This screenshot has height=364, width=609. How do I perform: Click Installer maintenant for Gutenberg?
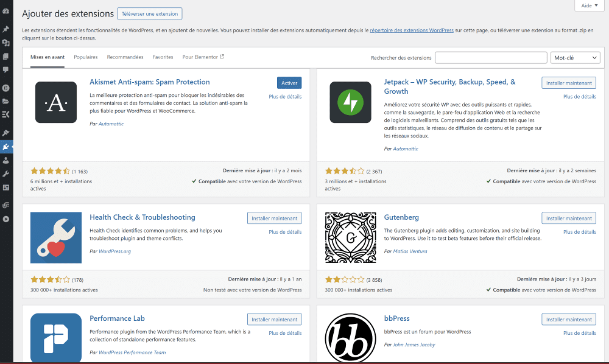569,218
